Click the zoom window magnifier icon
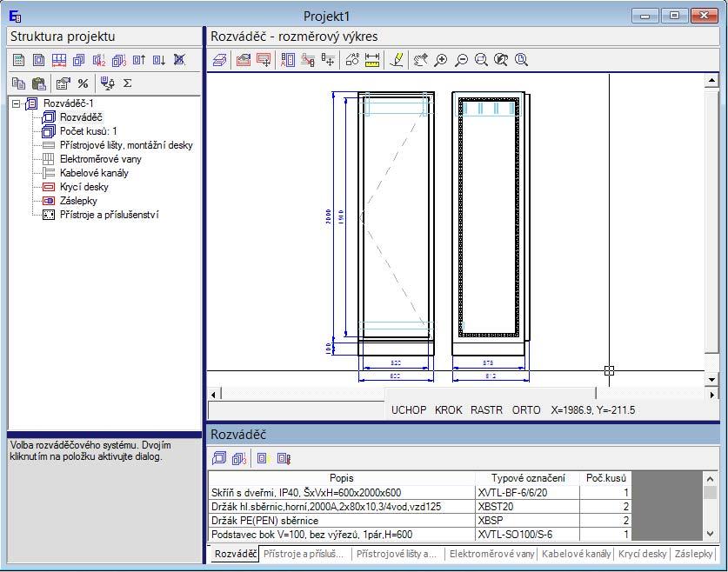 pos(481,60)
